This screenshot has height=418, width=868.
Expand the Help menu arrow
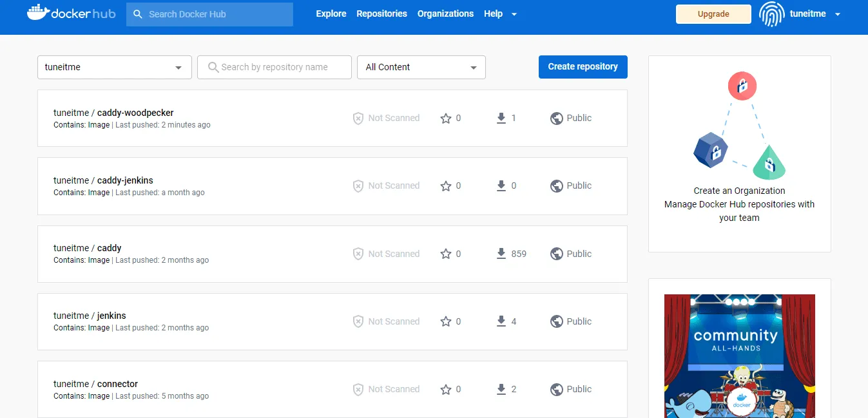pos(514,14)
